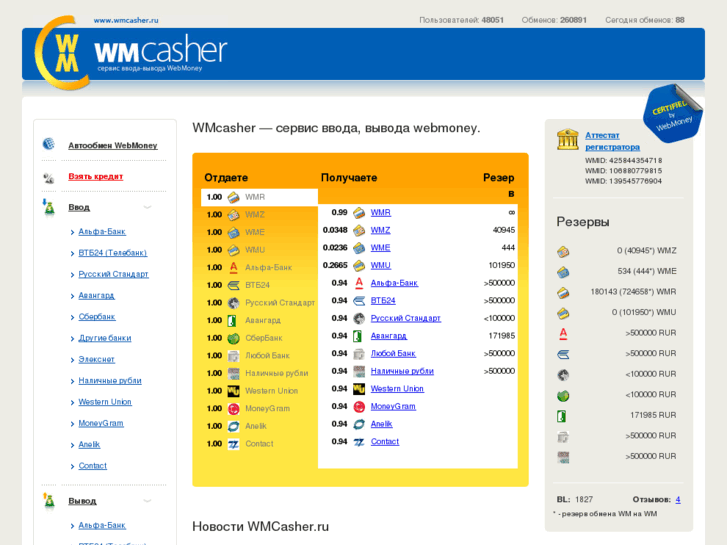727x545 pixels.
Task: Click WMID: 425844354718 text
Action: pyautogui.click(x=624, y=160)
